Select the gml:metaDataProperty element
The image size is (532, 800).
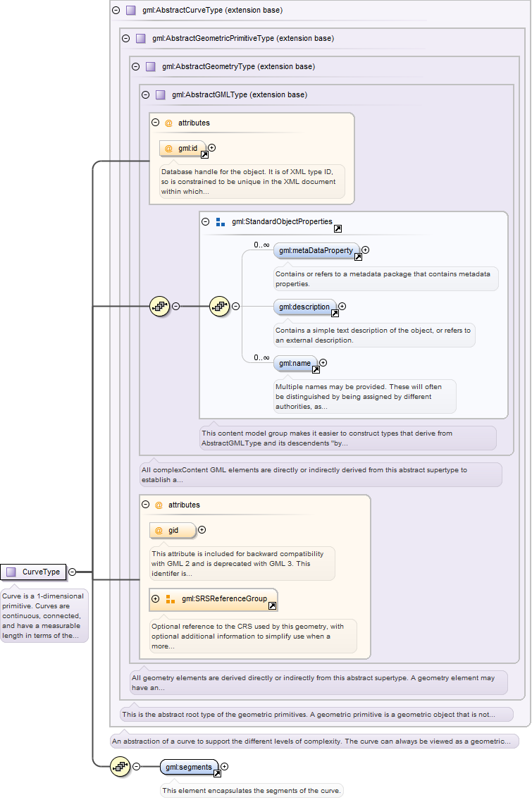click(316, 250)
